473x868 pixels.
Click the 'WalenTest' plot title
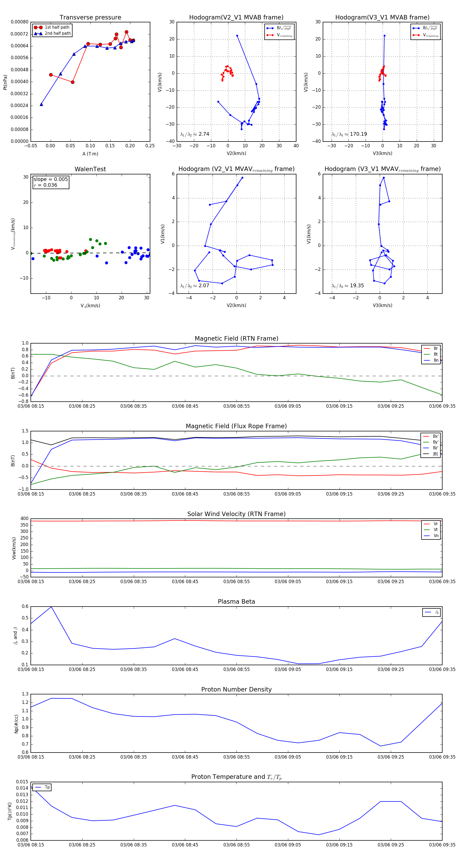[90, 169]
